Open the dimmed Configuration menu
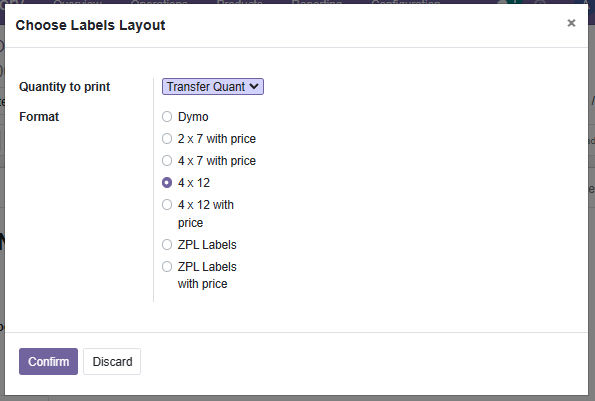 click(406, 2)
